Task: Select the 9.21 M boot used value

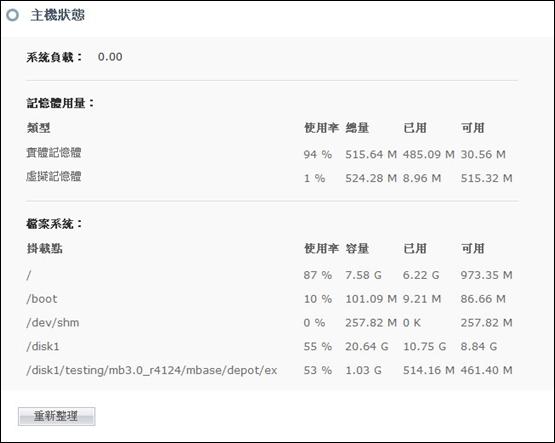Action: [x=422, y=299]
